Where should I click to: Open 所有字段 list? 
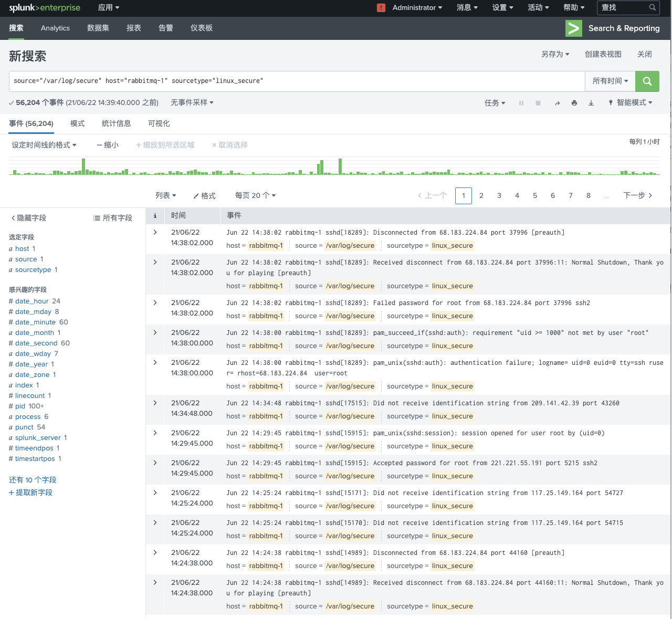113,218
